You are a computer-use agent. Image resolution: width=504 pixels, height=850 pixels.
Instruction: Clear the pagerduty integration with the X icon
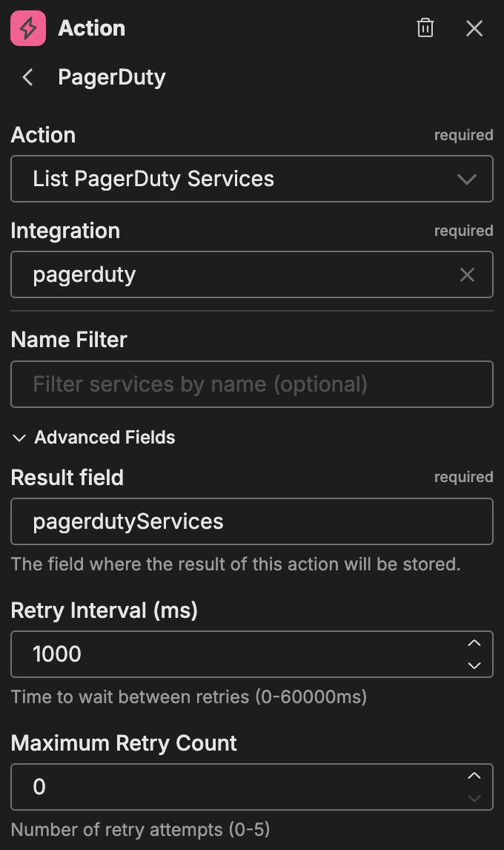tap(467, 274)
